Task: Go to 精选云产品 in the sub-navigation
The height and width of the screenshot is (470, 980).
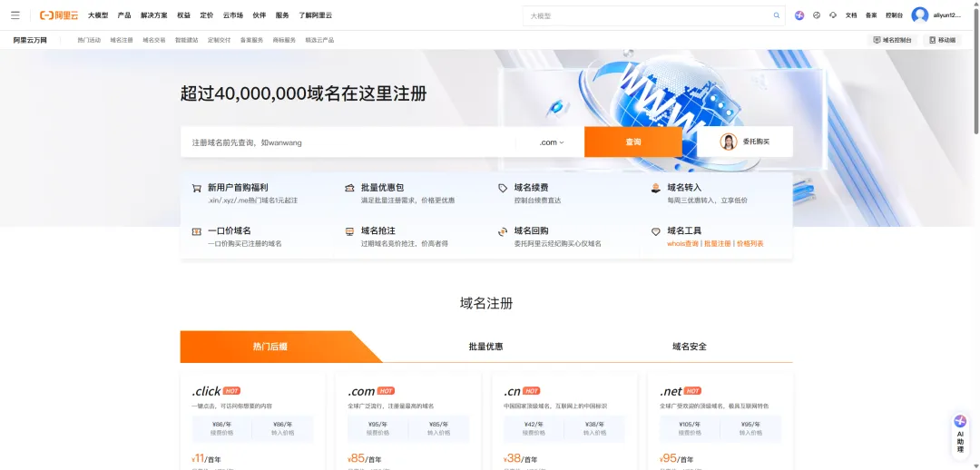Action: 319,40
